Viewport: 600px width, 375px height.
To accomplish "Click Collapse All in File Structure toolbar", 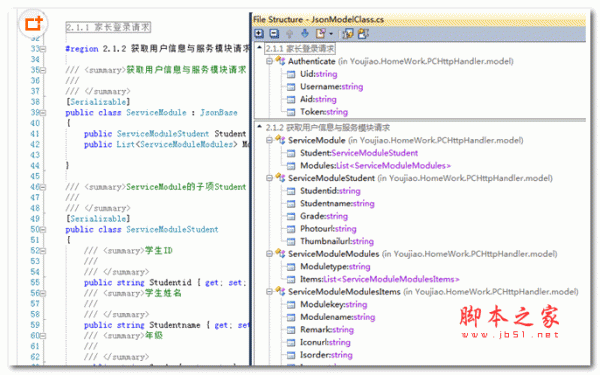I will tap(274, 34).
